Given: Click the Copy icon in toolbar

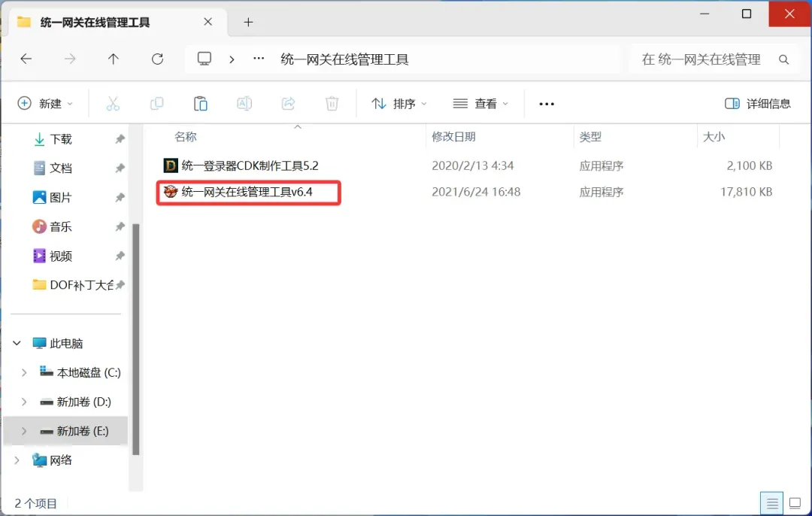Looking at the screenshot, I should pos(156,104).
